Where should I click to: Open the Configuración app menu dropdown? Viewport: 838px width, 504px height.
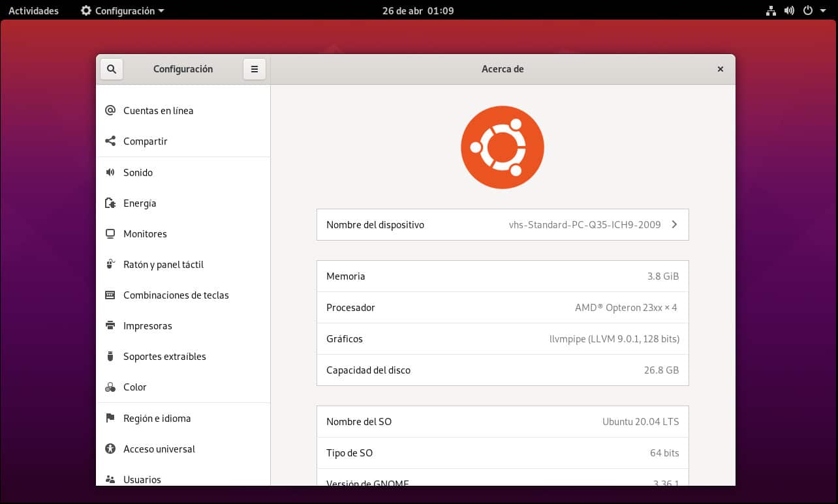coord(123,10)
